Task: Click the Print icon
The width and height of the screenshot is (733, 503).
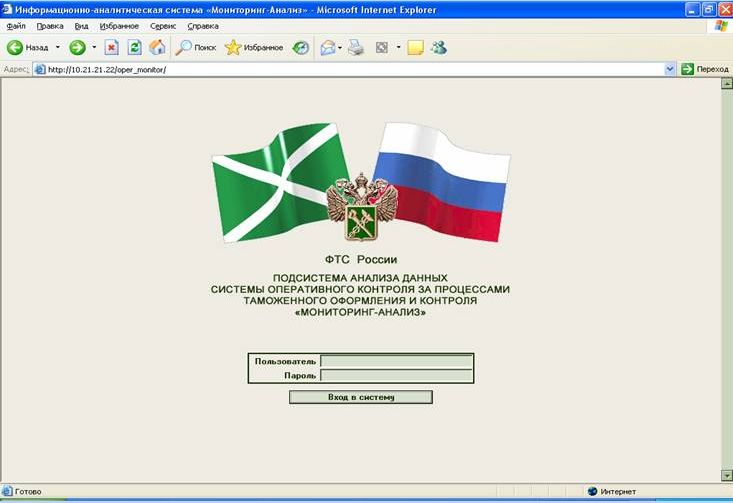Action: [x=356, y=47]
